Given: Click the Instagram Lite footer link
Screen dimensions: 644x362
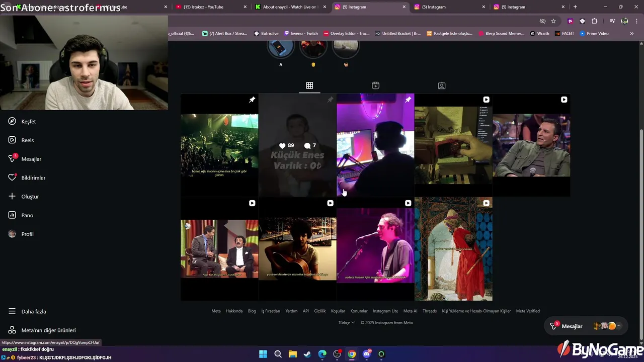Looking at the screenshot, I should pyautogui.click(x=385, y=311).
